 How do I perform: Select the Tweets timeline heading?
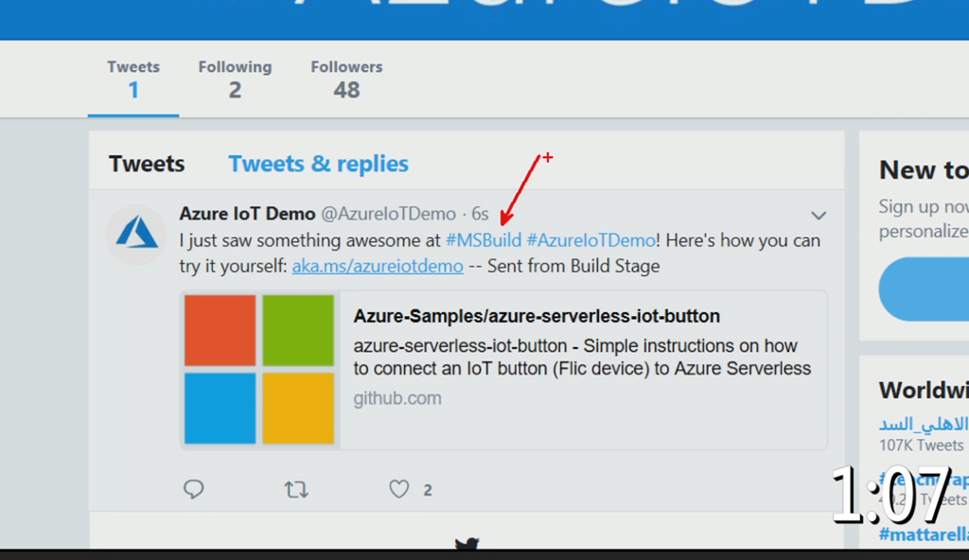[147, 164]
